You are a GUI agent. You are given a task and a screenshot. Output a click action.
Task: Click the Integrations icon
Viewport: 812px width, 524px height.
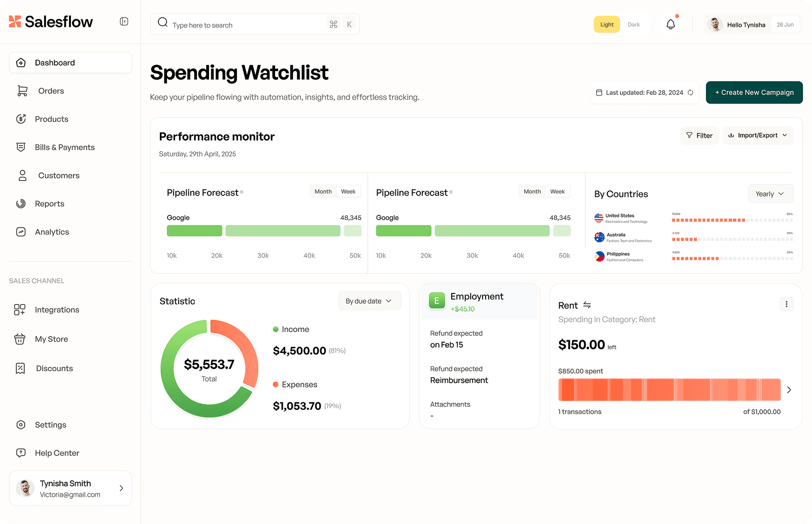(x=20, y=310)
